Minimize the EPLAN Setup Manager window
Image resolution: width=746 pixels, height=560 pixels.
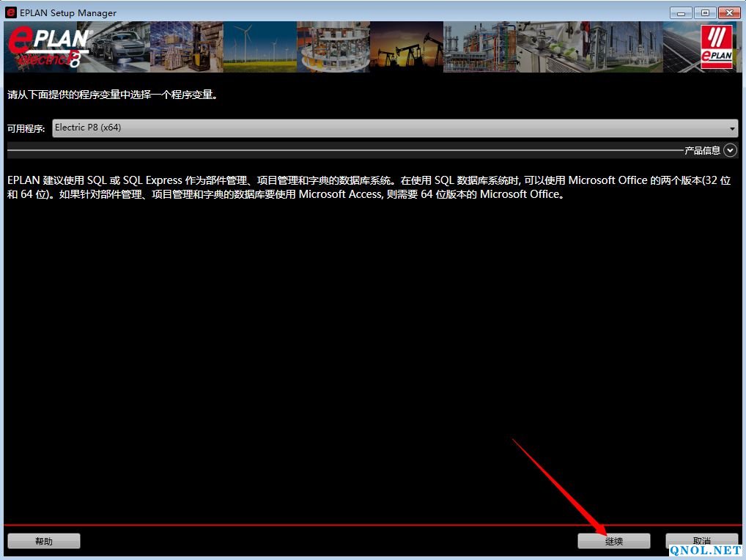point(681,12)
